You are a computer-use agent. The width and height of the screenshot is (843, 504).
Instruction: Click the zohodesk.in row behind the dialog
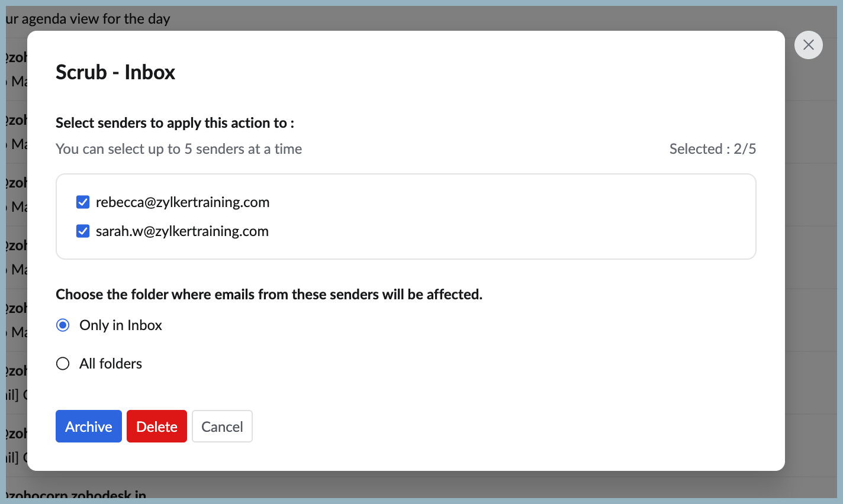[x=77, y=495]
